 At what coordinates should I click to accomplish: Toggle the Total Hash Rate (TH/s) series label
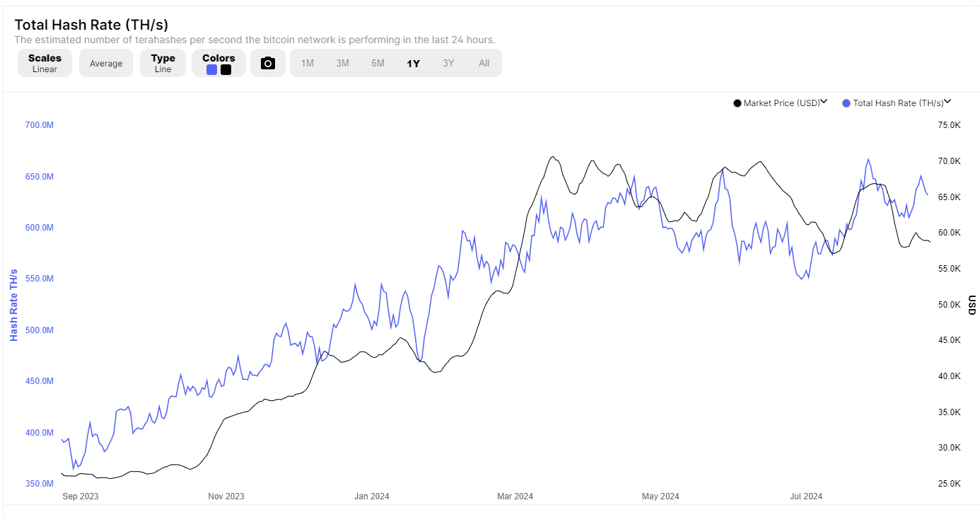point(898,103)
